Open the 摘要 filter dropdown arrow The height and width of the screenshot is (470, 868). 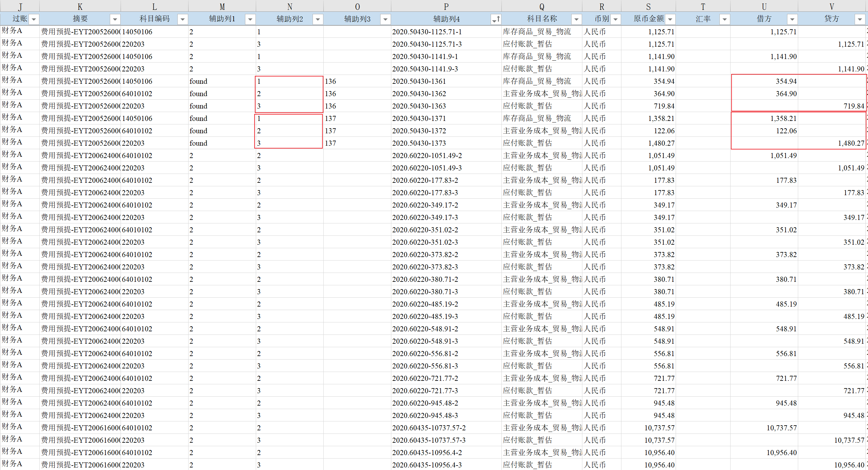(115, 19)
